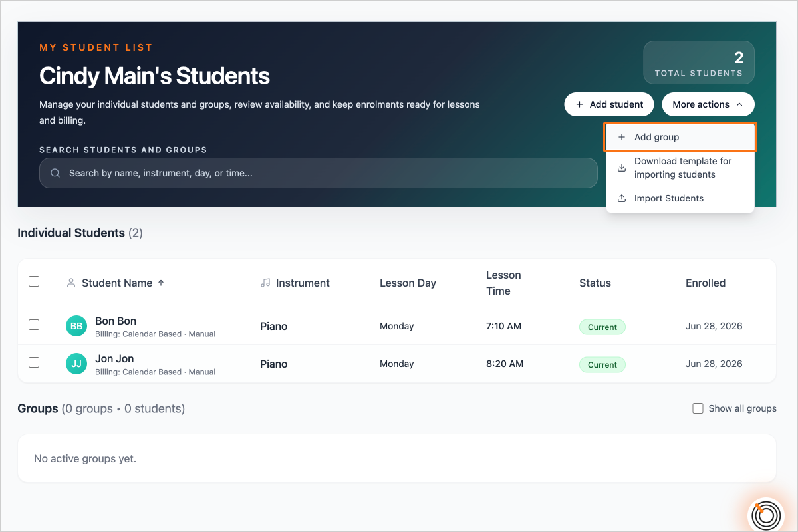Click Piano in Bon Bon's row

(273, 326)
